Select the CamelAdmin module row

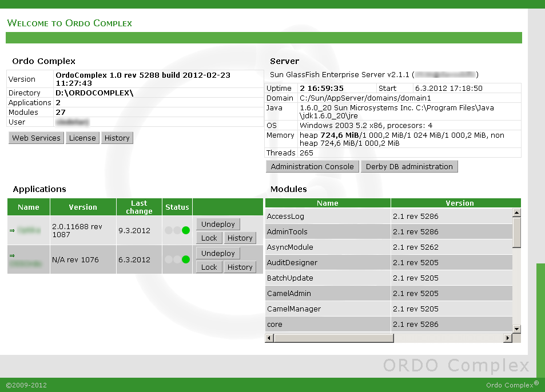(x=388, y=293)
